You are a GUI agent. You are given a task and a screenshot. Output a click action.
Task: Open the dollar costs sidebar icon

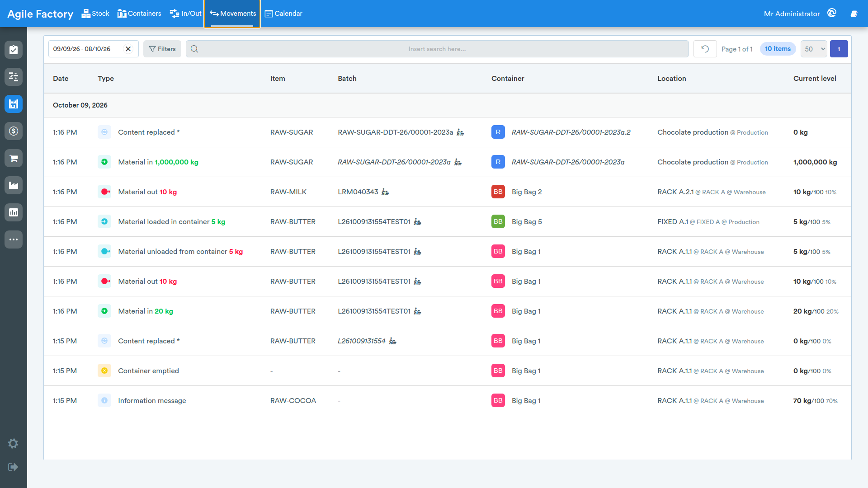pyautogui.click(x=14, y=131)
